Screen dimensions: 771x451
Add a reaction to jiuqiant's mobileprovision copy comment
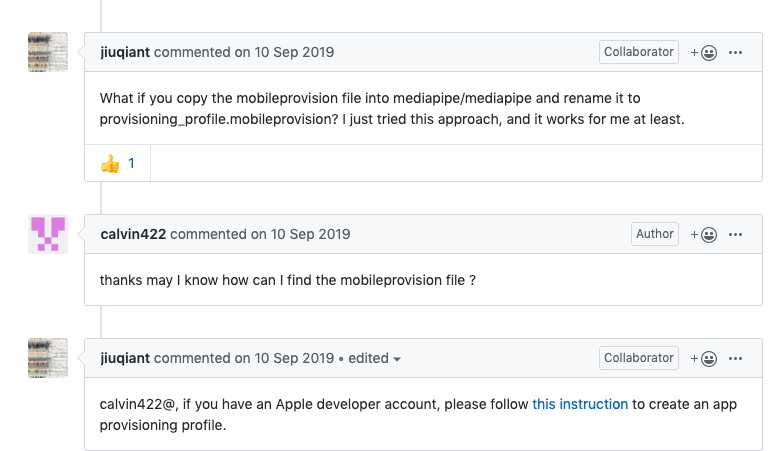click(704, 52)
